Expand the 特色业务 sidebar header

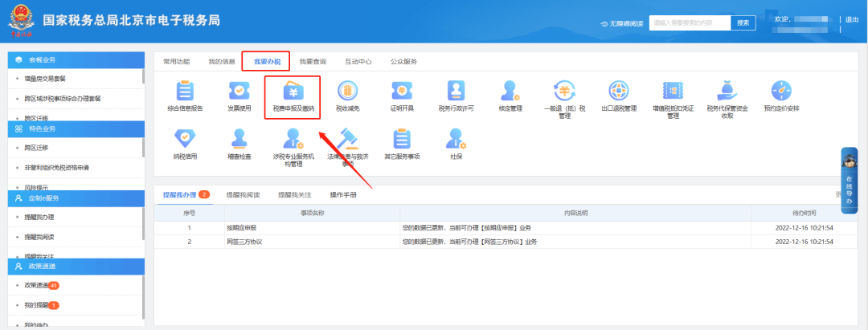coord(76,128)
